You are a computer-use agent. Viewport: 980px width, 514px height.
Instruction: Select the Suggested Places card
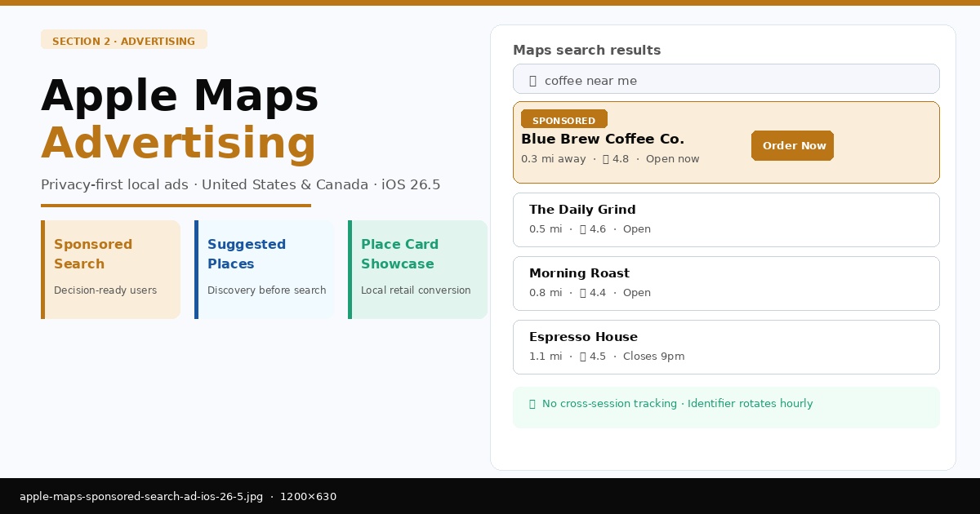(265, 269)
